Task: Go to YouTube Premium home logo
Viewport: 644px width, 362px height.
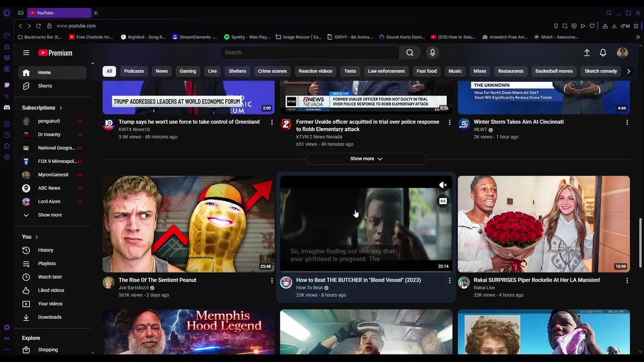Action: (x=55, y=53)
